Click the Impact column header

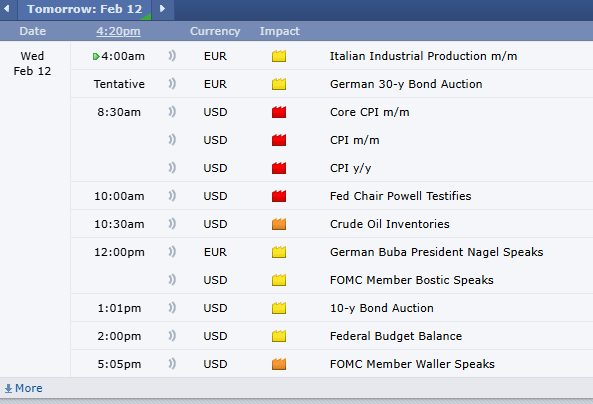[279, 31]
